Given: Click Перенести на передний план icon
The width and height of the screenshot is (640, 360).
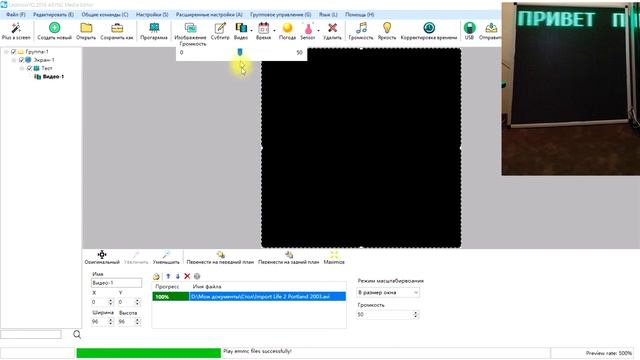Looking at the screenshot, I should point(220,255).
